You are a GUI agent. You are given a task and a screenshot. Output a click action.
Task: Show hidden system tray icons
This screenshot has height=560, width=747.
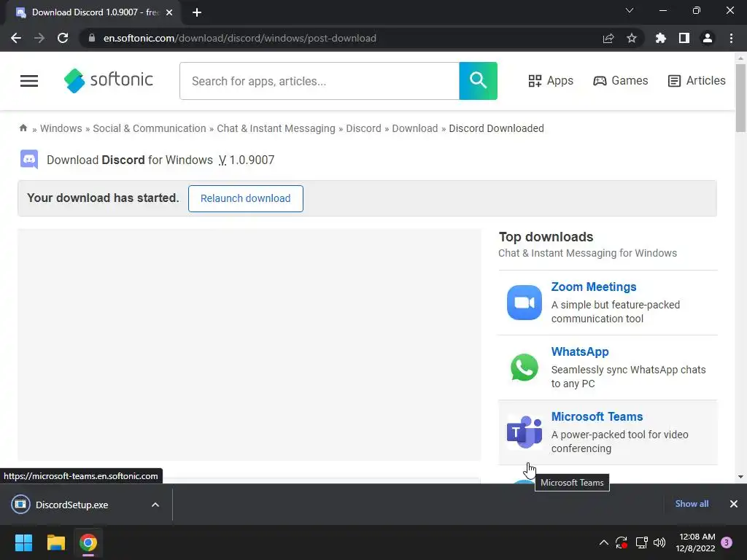click(x=603, y=542)
